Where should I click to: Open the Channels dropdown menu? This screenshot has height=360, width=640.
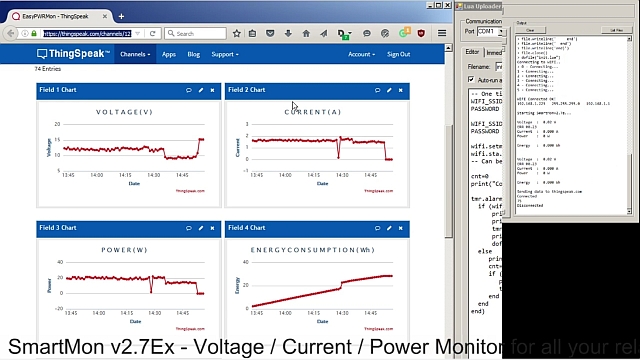tap(135, 54)
